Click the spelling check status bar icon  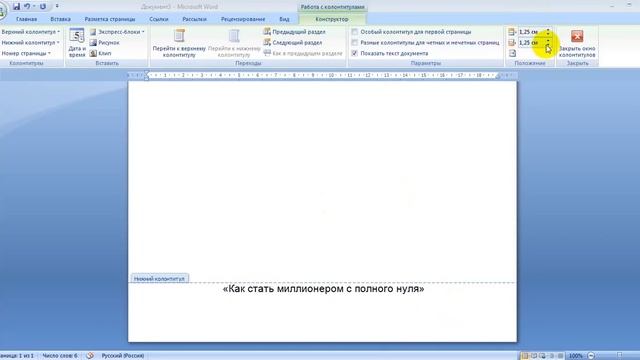90,356
